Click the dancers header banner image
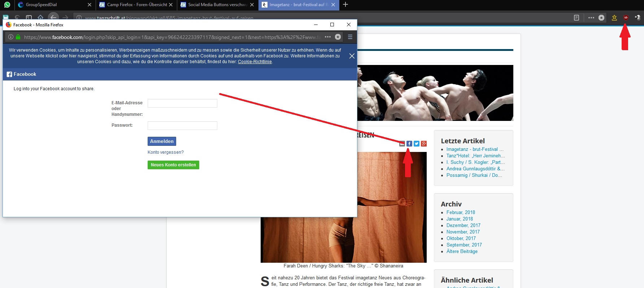This screenshot has width=644, height=288. pos(435,93)
